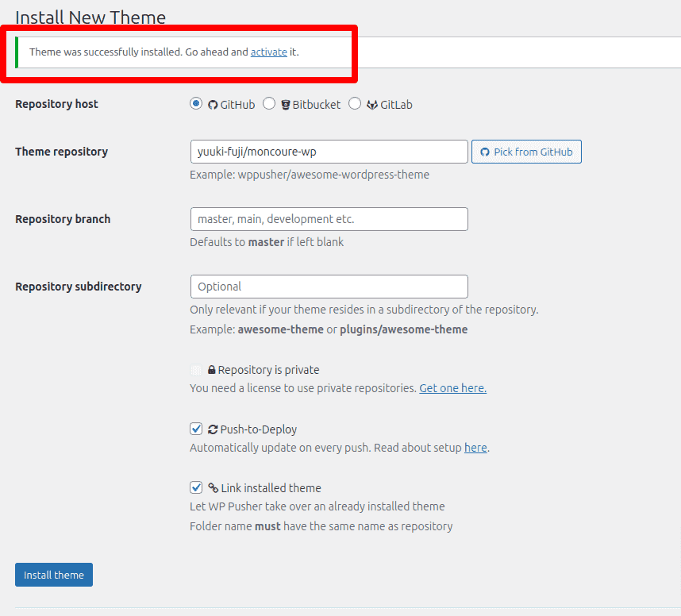Toggle the Repository is private checkbox
This screenshot has width=681, height=616.
196,370
